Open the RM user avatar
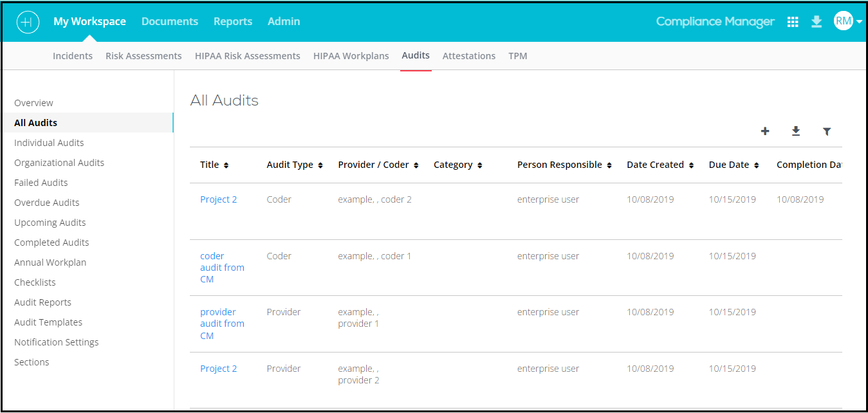 [843, 21]
